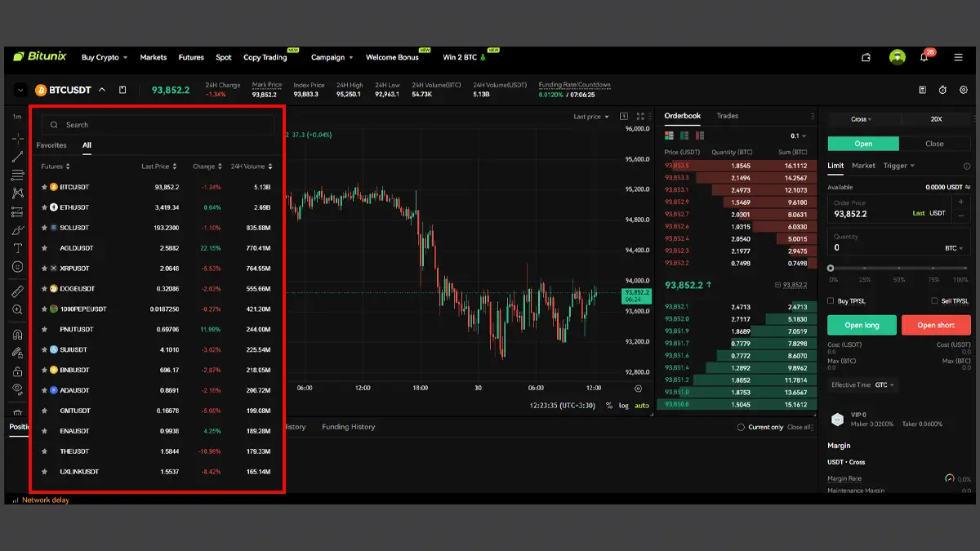Switch to the Favorites tab
The image size is (980, 551).
coord(51,145)
